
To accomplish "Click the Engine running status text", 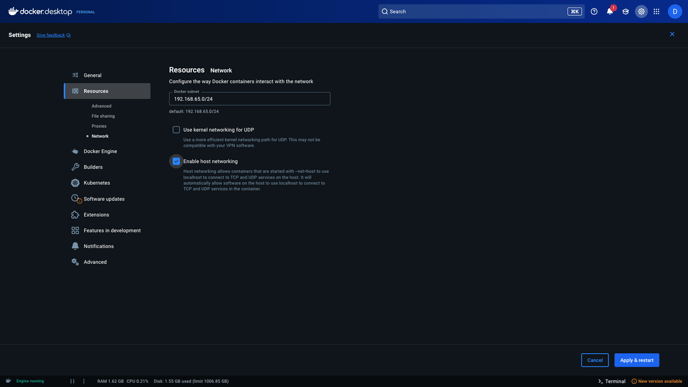I will coord(30,381).
